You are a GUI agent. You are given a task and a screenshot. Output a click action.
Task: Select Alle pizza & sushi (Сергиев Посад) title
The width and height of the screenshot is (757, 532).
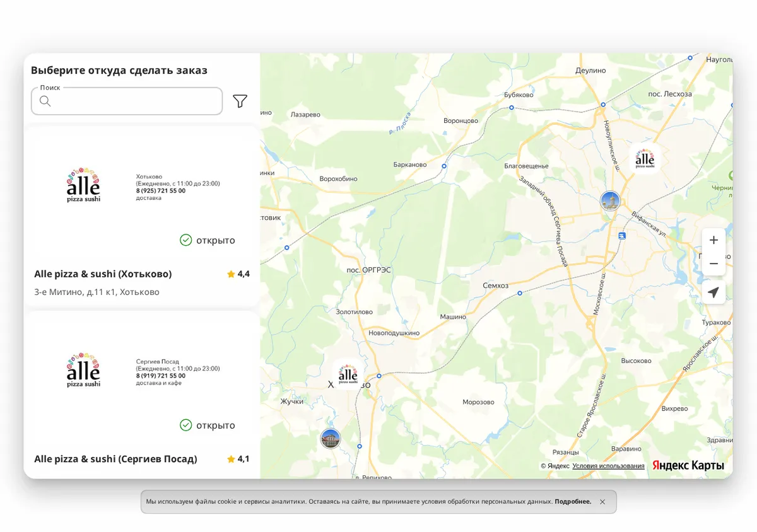tap(115, 459)
